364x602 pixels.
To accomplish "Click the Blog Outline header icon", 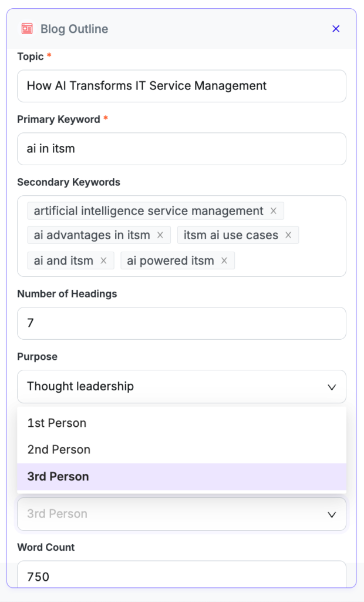I will pyautogui.click(x=26, y=28).
